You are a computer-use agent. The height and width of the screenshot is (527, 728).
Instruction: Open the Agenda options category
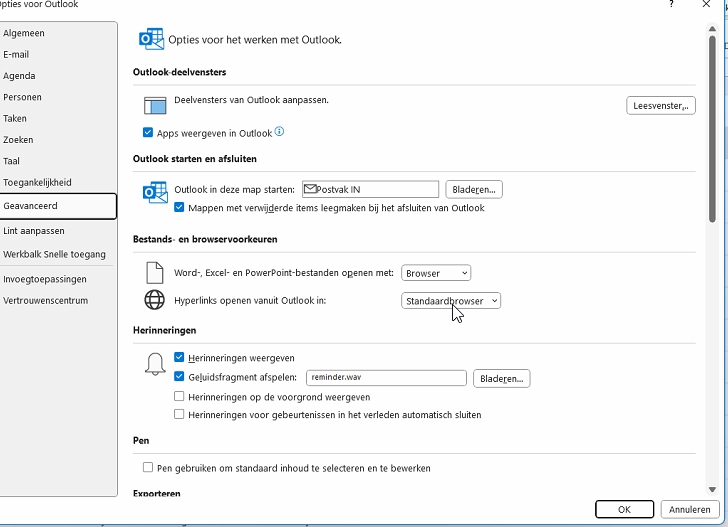(19, 76)
